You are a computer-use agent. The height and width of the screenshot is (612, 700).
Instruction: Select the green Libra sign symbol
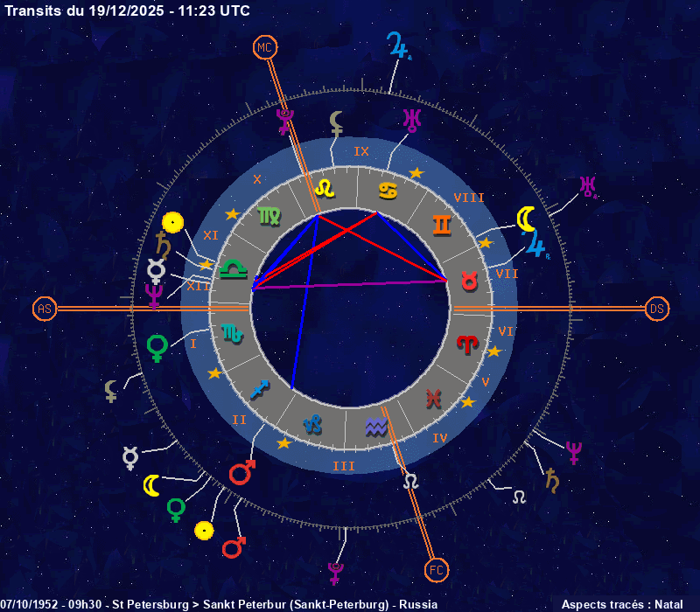[x=233, y=268]
